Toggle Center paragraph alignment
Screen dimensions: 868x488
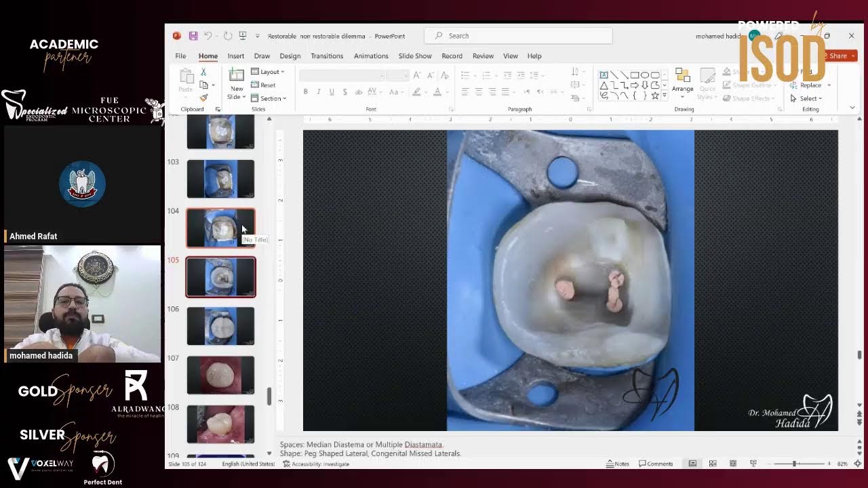[479, 91]
